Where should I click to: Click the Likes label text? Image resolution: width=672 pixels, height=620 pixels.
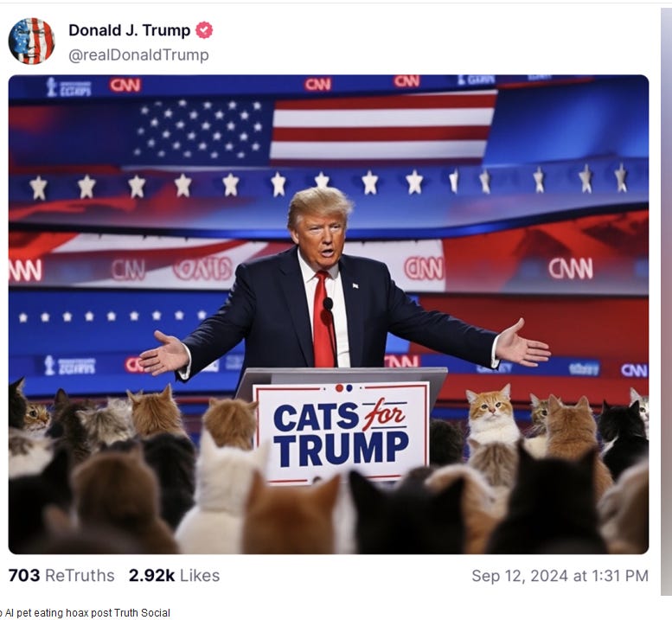(200, 575)
